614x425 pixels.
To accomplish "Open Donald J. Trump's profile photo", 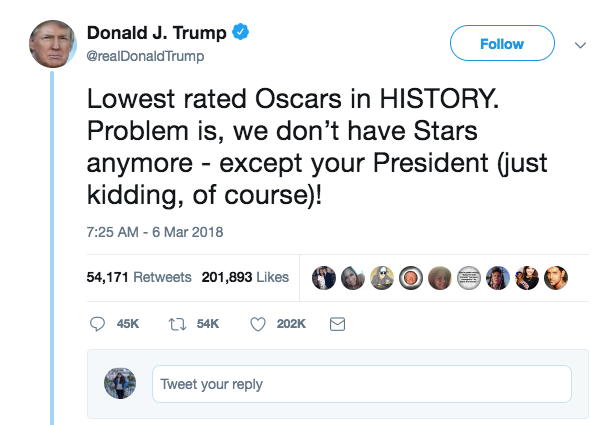I will tap(53, 43).
